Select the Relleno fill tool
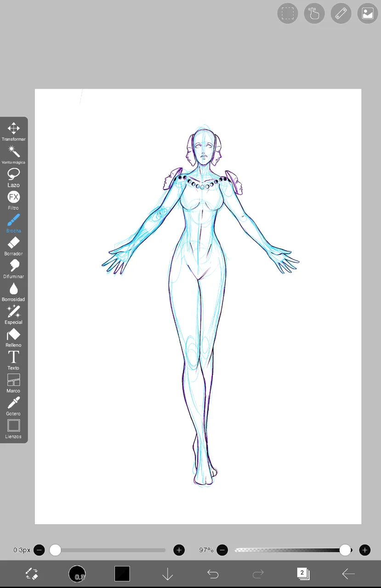This screenshot has width=381, height=588. click(x=13, y=338)
